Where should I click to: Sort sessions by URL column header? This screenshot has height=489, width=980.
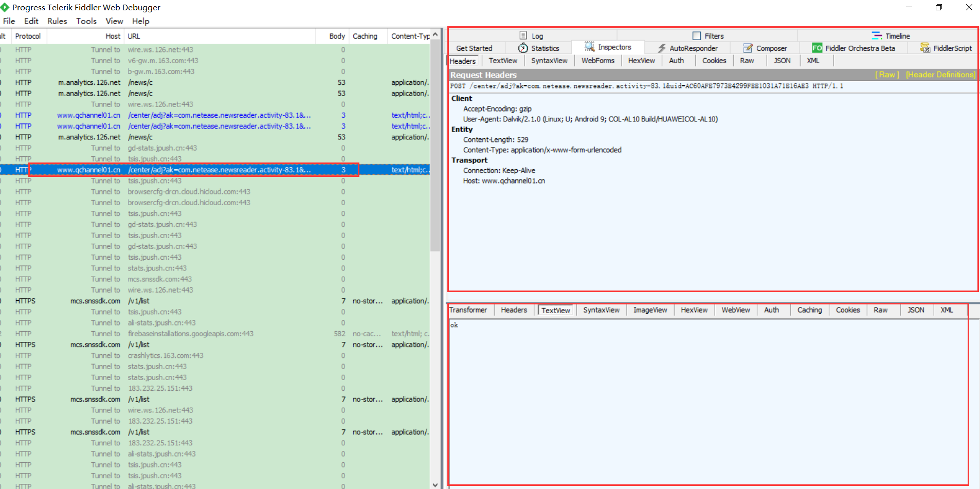pos(220,36)
